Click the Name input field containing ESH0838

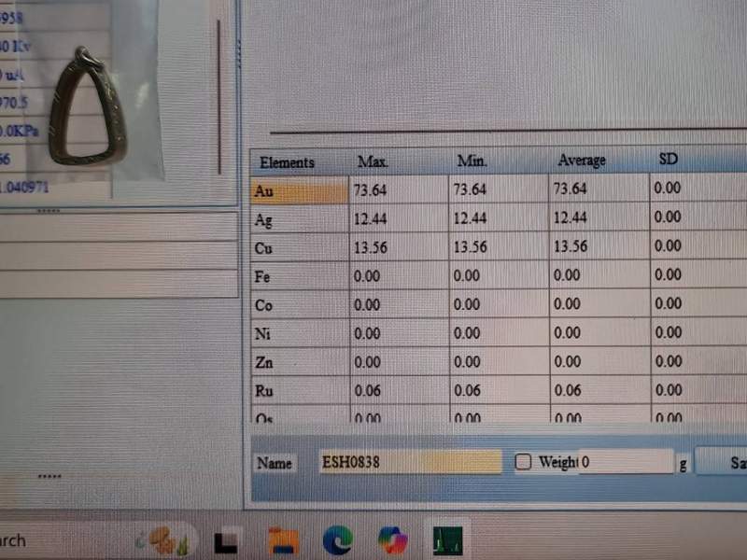tap(409, 462)
